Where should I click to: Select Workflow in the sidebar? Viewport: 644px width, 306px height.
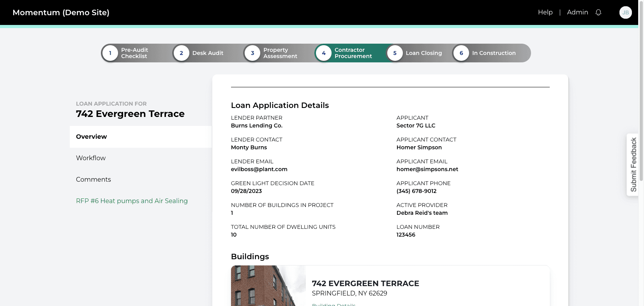pyautogui.click(x=91, y=158)
